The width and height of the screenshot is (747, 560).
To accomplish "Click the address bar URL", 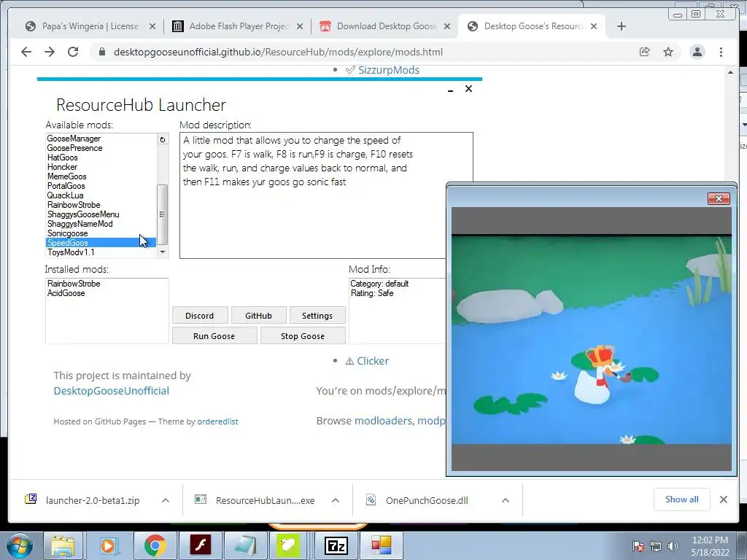I will click(x=278, y=52).
